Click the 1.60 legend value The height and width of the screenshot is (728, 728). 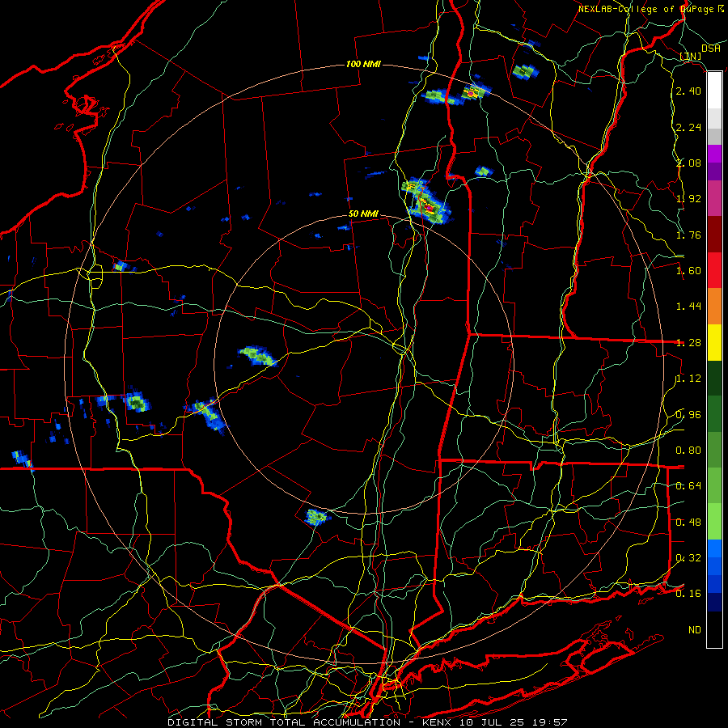688,271
